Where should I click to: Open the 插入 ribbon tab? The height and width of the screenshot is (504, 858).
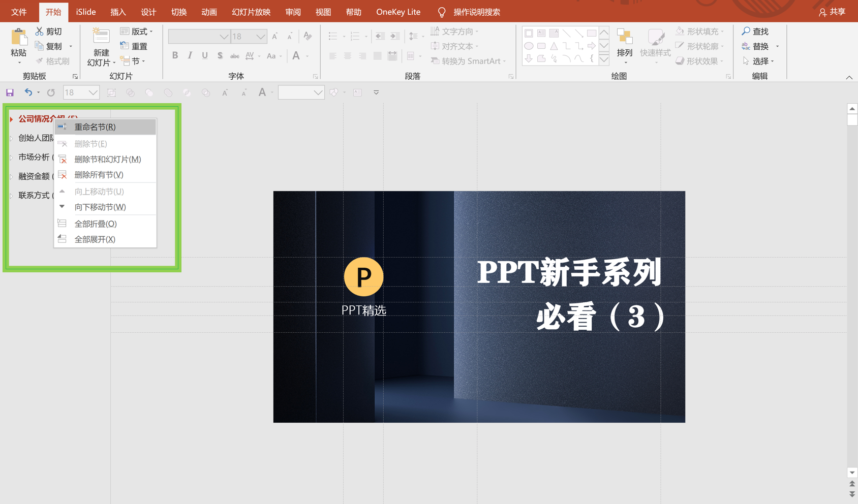pyautogui.click(x=118, y=12)
